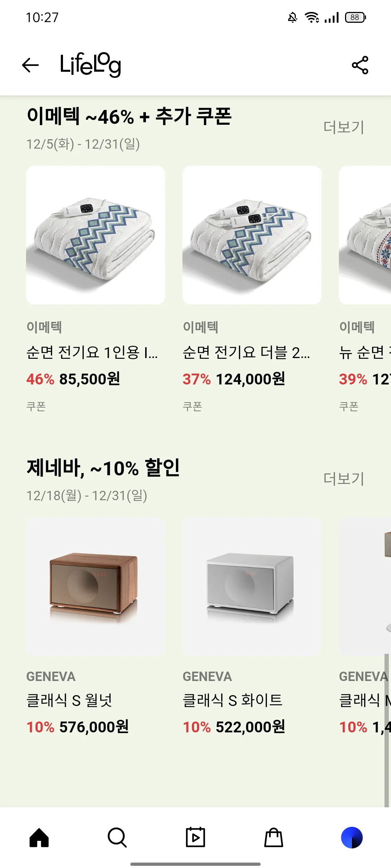Open the search tab icon
This screenshot has height=868, width=391.
point(117,838)
